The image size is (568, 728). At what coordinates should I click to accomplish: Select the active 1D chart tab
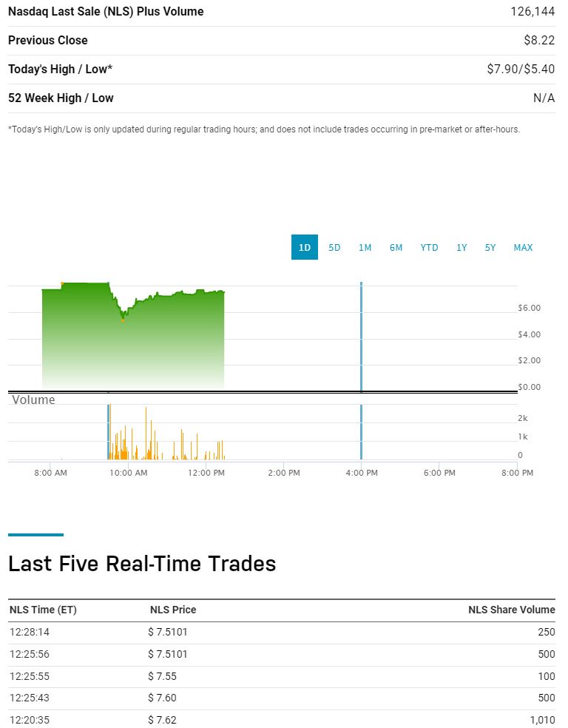[x=304, y=247]
